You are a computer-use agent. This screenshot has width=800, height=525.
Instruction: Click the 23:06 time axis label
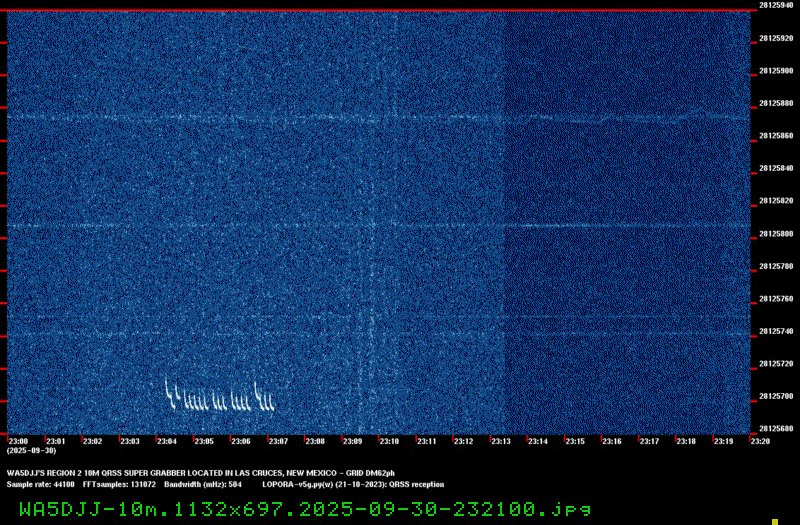point(241,441)
